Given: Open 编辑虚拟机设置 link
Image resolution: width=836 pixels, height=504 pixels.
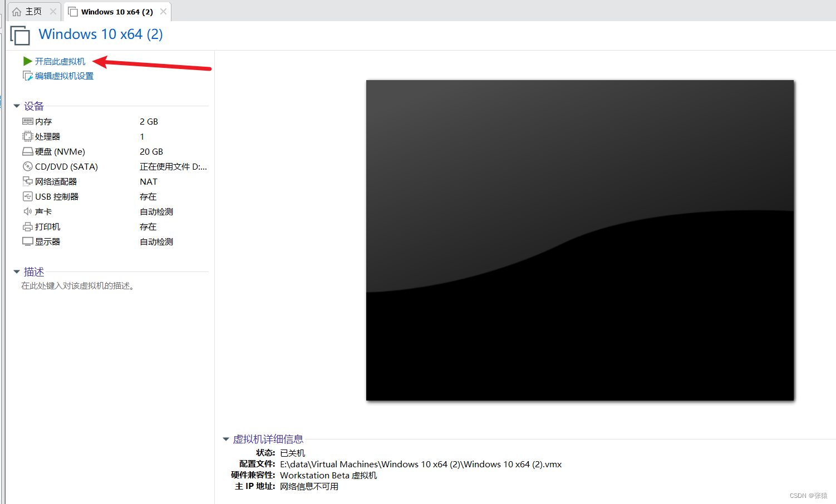Looking at the screenshot, I should (x=64, y=76).
